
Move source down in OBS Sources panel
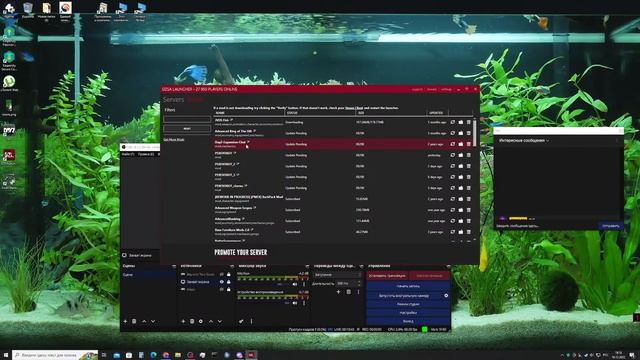pyautogui.click(x=220, y=321)
